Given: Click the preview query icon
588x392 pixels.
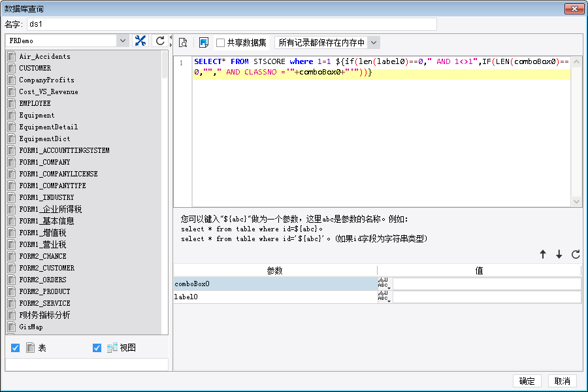Looking at the screenshot, I should click(x=183, y=42).
